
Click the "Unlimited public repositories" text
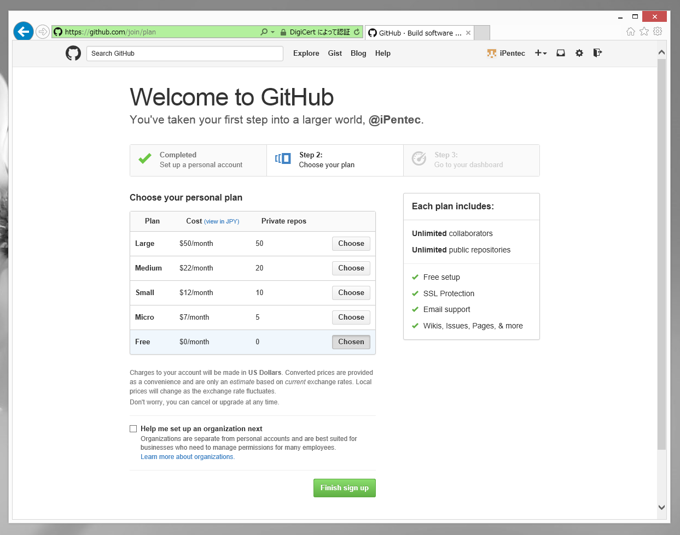coord(461,250)
